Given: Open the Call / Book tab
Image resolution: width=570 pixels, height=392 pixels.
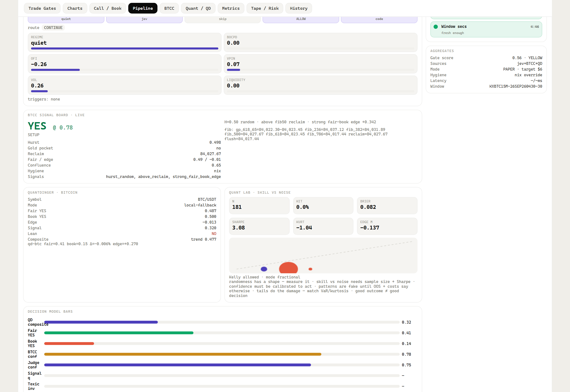Looking at the screenshot, I should click(x=108, y=8).
